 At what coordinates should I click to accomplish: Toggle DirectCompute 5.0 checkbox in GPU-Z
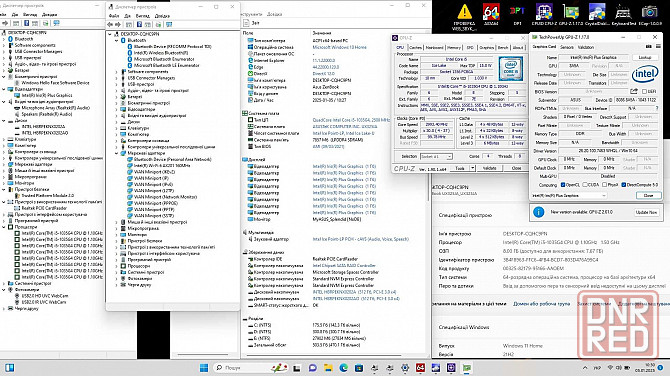[x=623, y=185]
